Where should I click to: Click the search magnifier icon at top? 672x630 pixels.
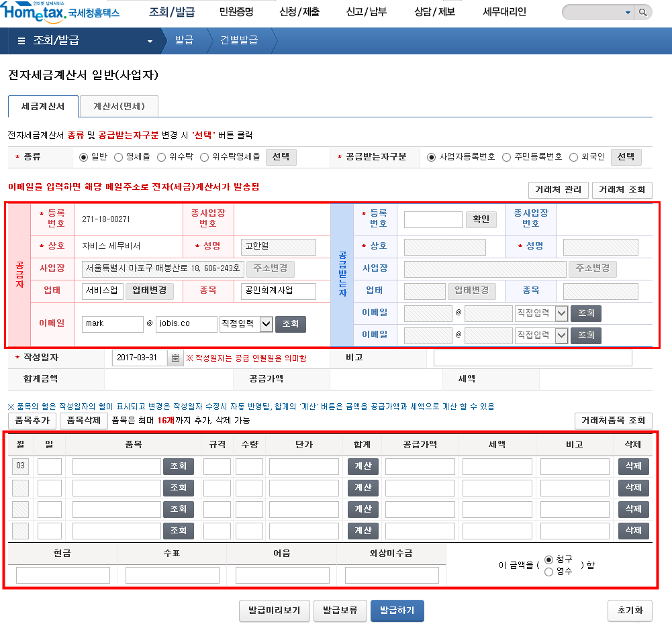coord(642,13)
